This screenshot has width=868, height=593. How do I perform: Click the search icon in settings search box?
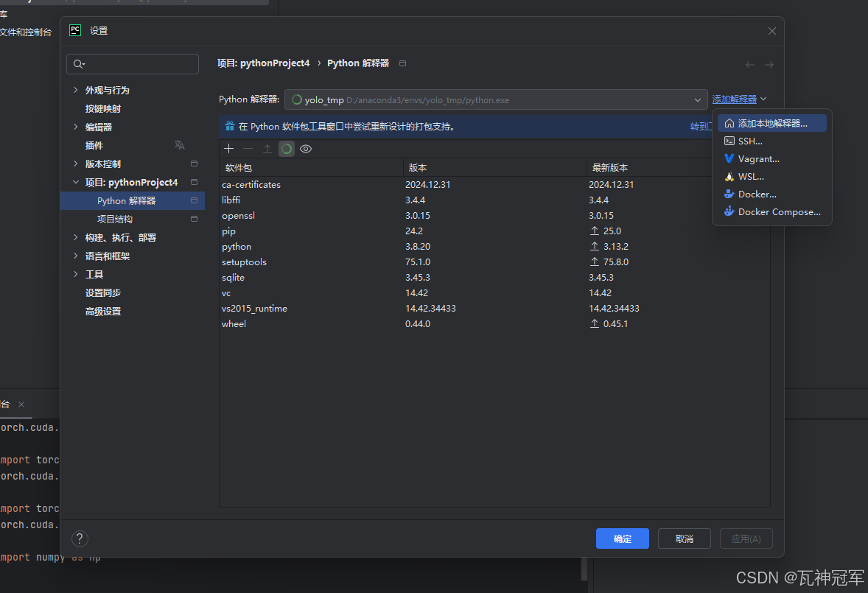coord(79,64)
